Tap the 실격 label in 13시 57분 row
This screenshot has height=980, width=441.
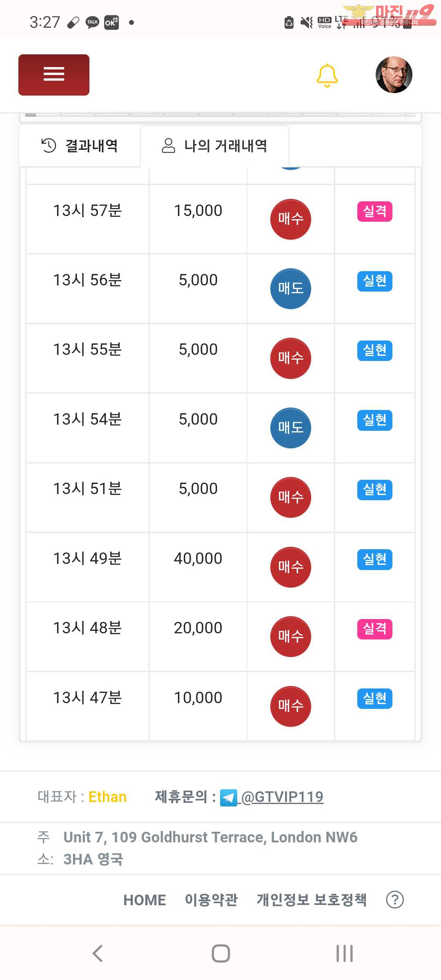374,212
